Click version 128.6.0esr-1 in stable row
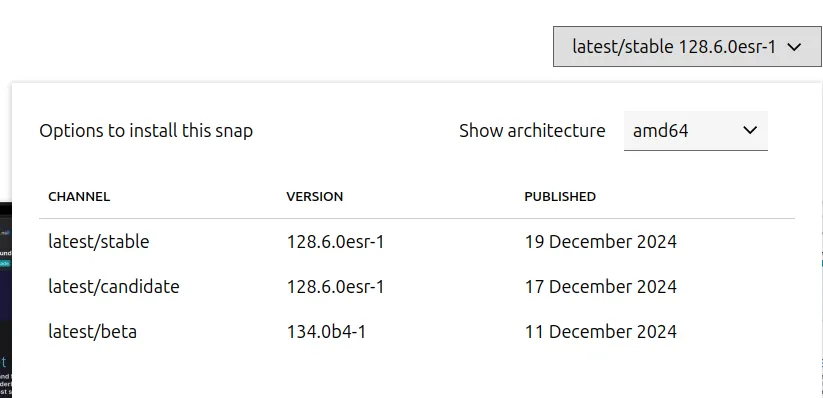 click(x=335, y=242)
